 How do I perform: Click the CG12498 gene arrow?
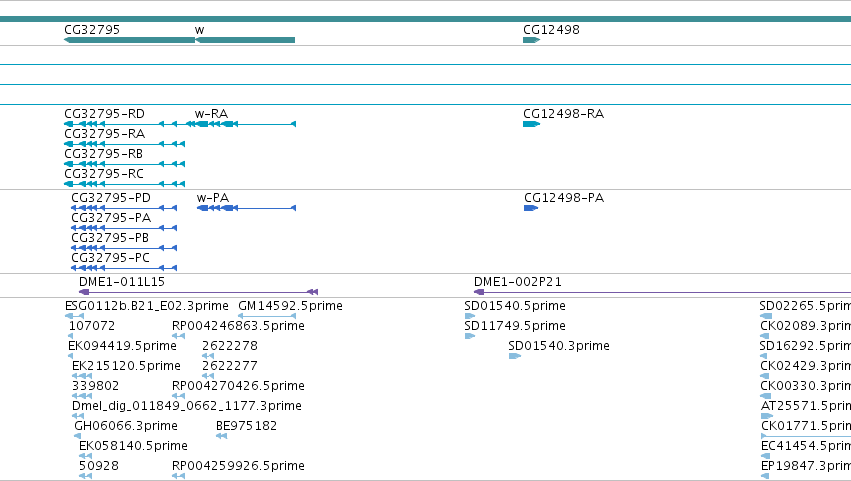pos(531,40)
